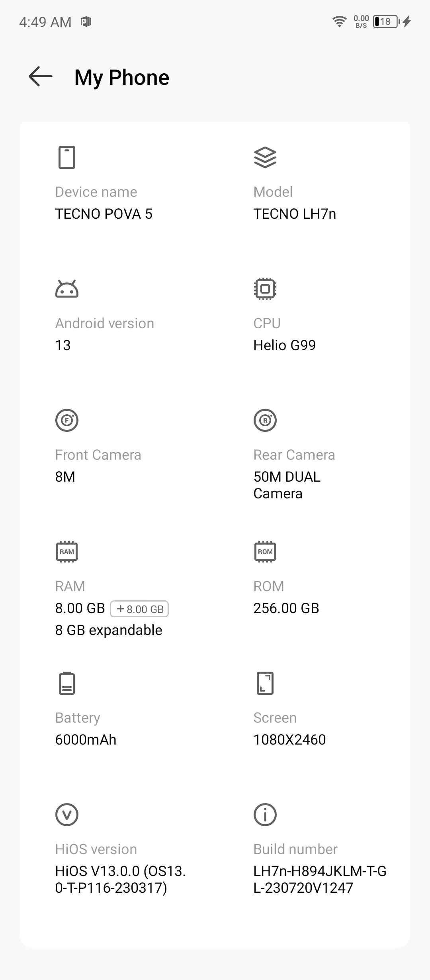Tap the battery indicator in status bar
This screenshot has height=980, width=430.
387,22
